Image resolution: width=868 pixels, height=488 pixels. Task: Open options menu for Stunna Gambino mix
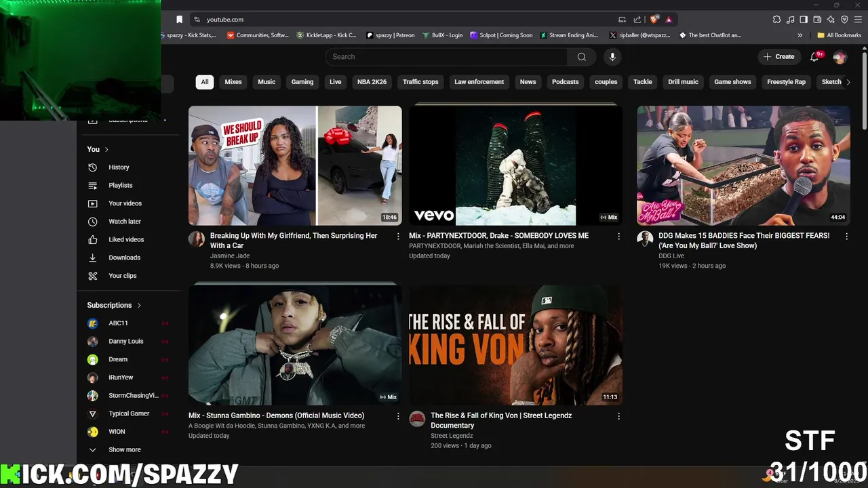[398, 416]
